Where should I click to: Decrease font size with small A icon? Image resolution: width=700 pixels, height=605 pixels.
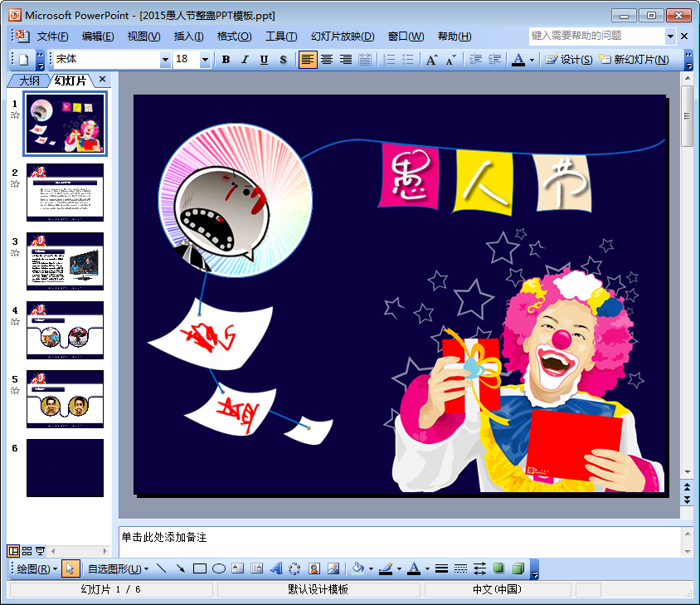click(x=450, y=60)
